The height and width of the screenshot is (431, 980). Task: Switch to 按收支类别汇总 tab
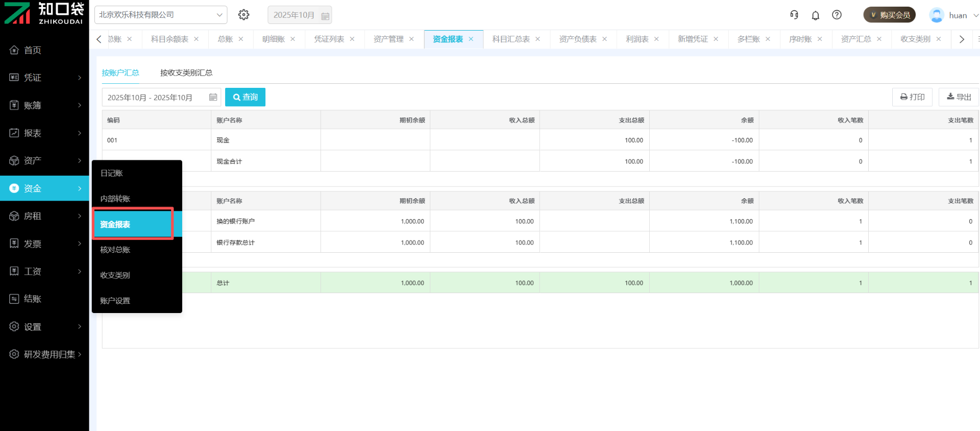[x=186, y=73]
